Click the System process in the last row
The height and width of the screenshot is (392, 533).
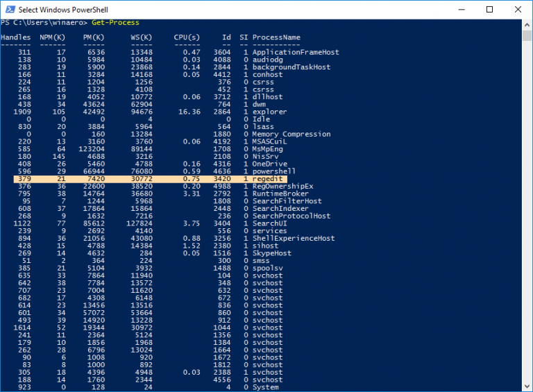265,387
